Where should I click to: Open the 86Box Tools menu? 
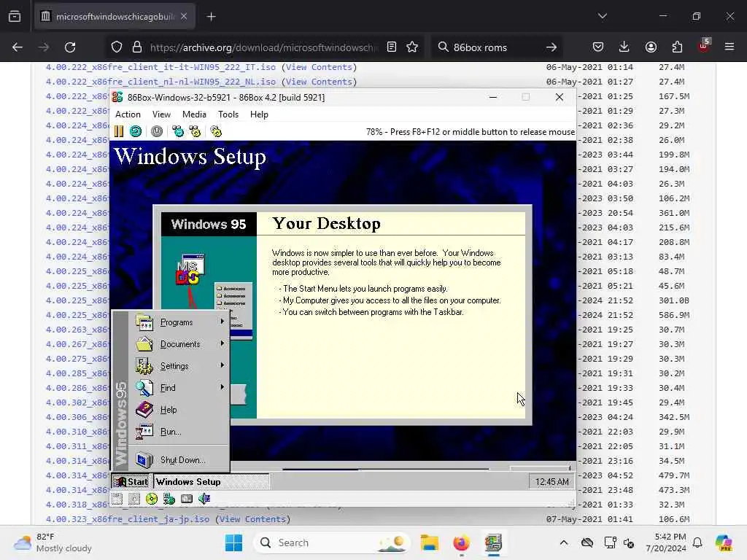pos(228,114)
